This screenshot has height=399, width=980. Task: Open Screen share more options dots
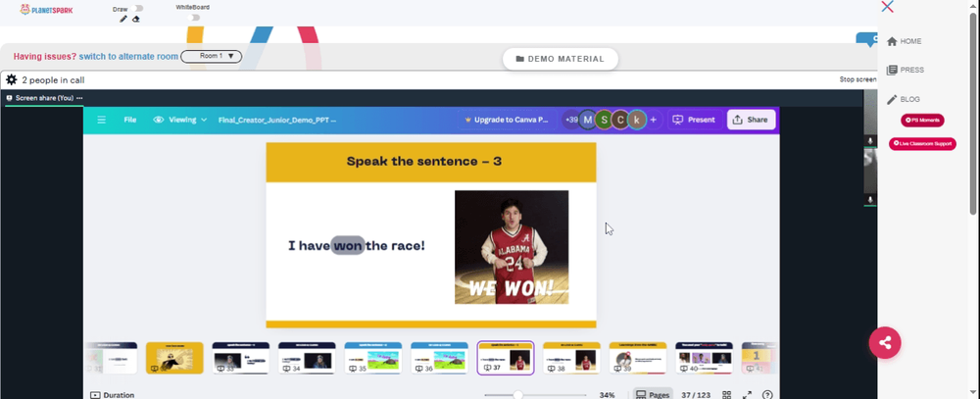(79, 98)
